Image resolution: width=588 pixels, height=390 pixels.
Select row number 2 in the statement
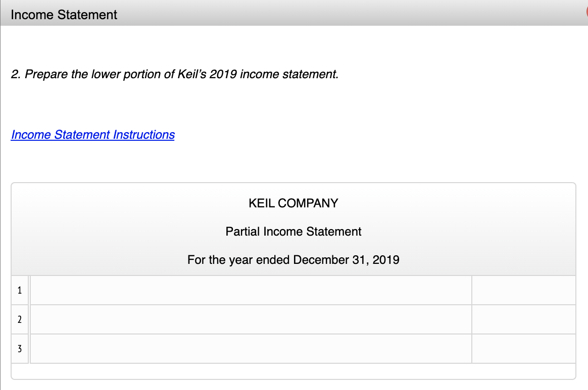point(19,319)
